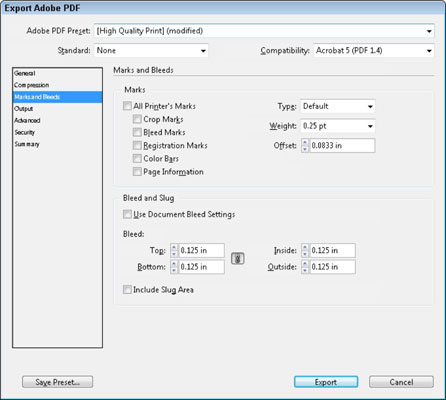Open the Adobe PDF Preset dropdown
Viewport: 446px width, 400px height.
coord(264,31)
